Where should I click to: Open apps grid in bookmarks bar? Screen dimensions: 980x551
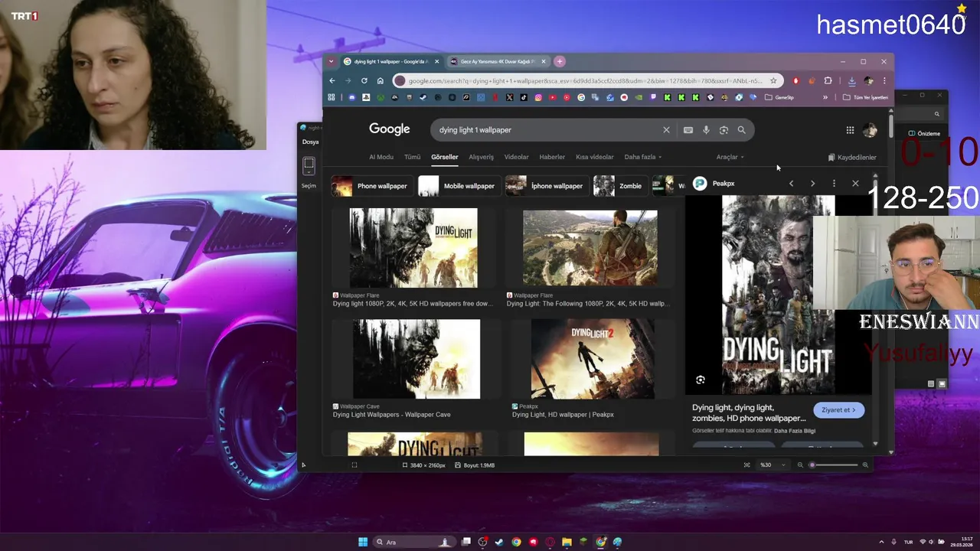point(332,98)
